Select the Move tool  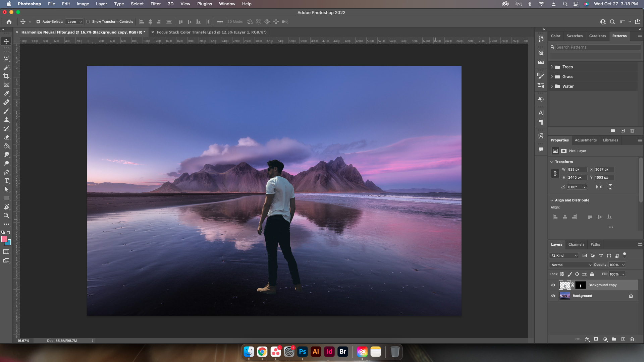tap(7, 41)
